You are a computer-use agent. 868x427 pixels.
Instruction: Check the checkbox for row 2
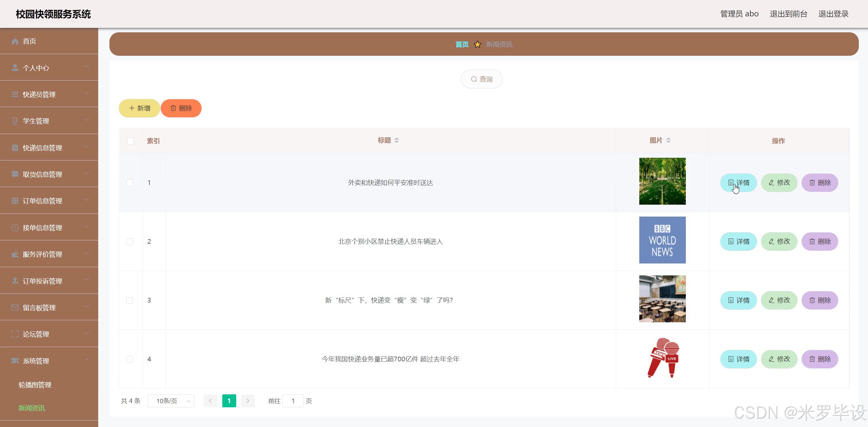point(130,242)
